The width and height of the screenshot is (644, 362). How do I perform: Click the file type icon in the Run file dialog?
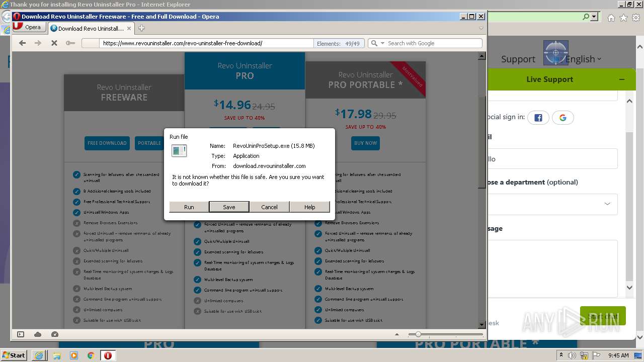179,150
